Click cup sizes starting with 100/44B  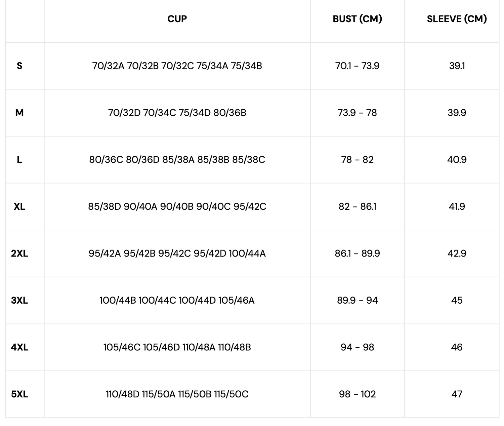tap(177, 300)
